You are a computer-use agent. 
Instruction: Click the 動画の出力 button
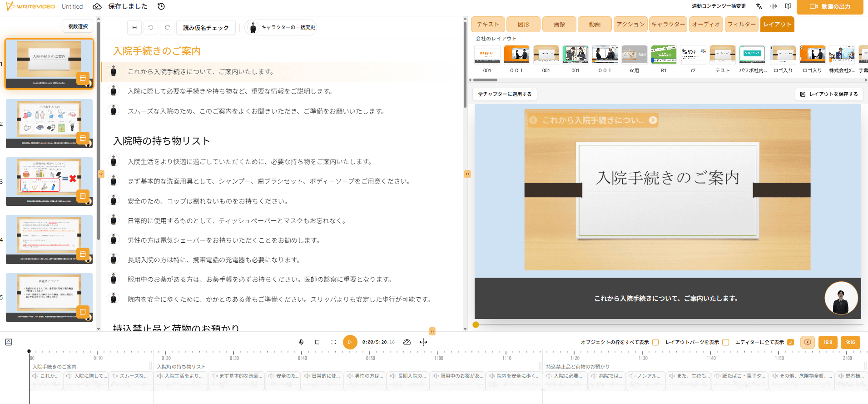point(830,7)
